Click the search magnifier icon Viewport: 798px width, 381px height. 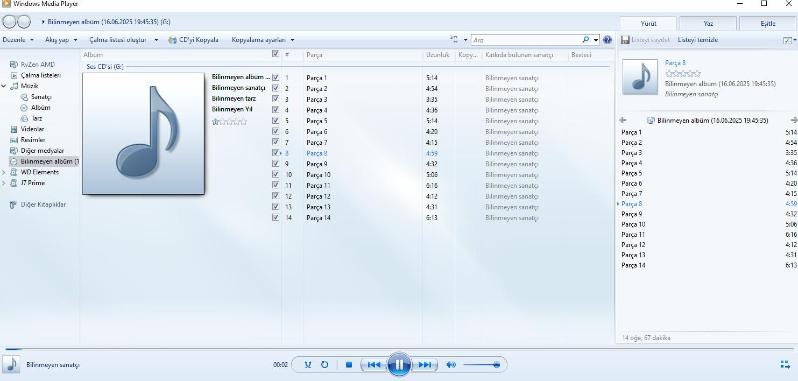(x=586, y=40)
